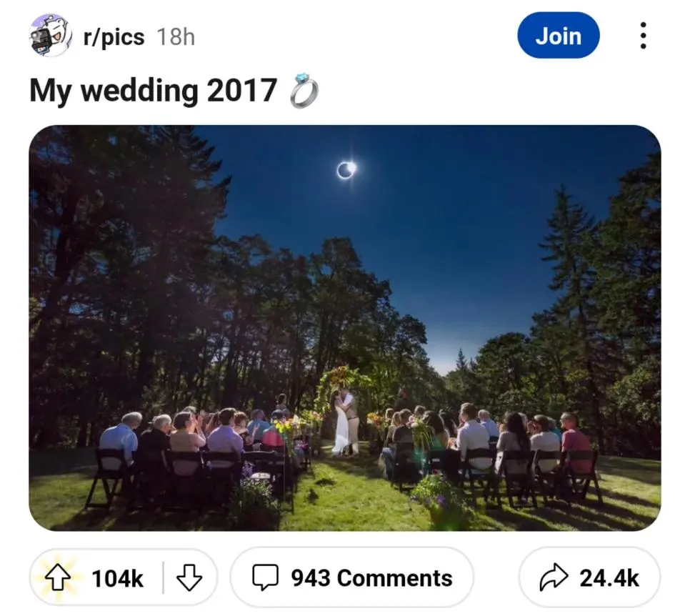This screenshot has width=690, height=616.
Task: Join the r/pics community
Action: 558,35
